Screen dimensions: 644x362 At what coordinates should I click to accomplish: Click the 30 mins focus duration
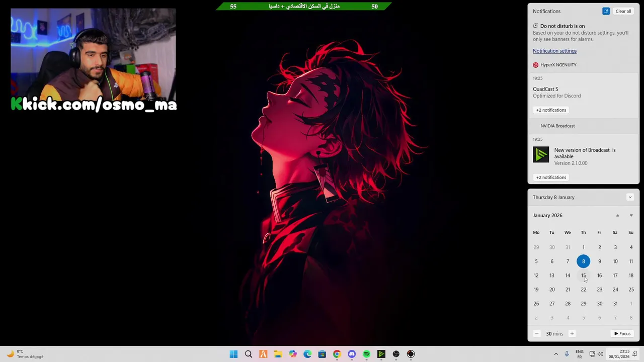click(554, 333)
